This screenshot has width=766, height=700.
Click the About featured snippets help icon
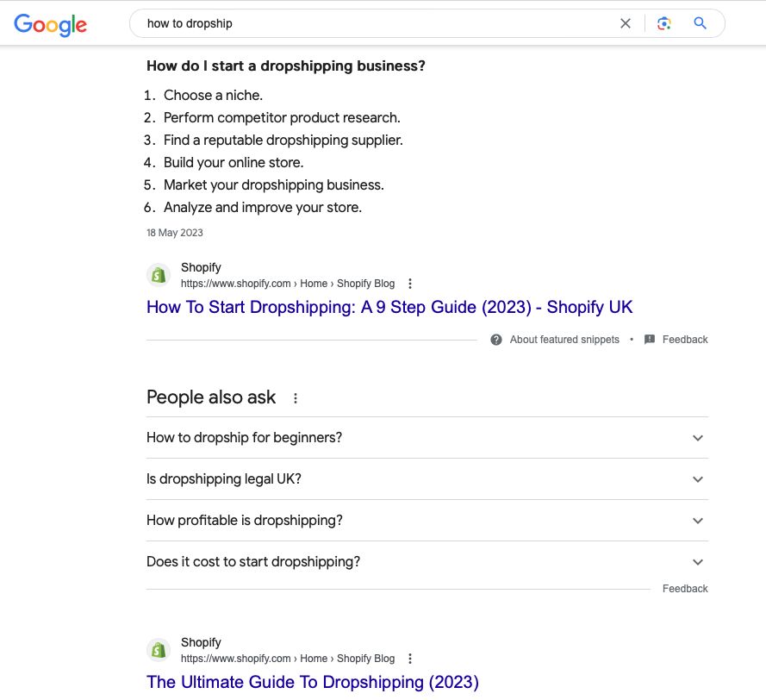coord(496,340)
